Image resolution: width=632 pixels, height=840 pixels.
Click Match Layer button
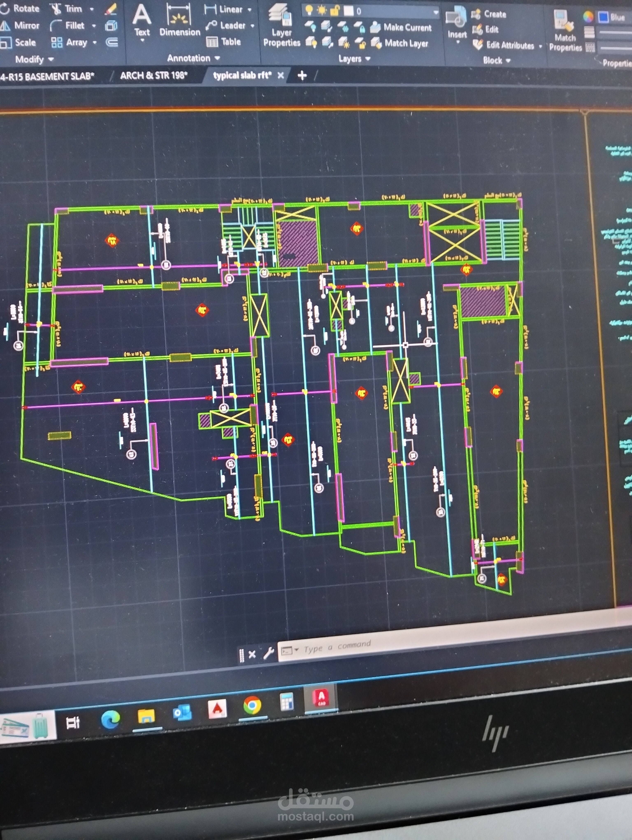(400, 43)
